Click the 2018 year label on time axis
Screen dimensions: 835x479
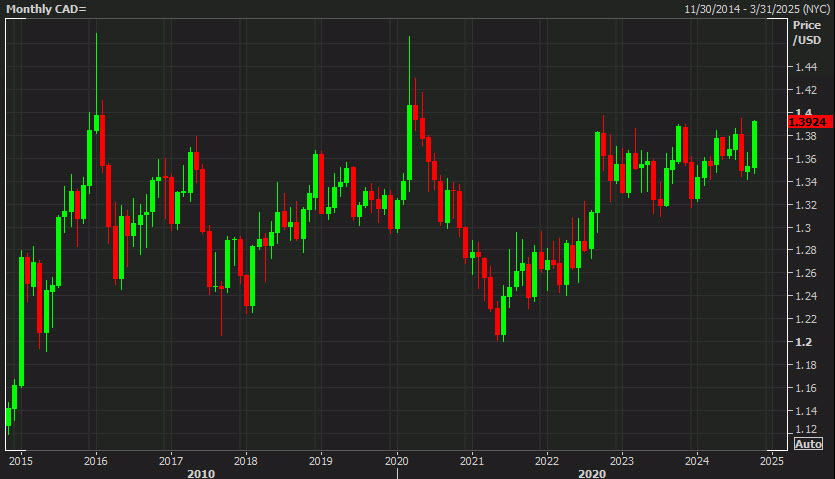pyautogui.click(x=246, y=461)
